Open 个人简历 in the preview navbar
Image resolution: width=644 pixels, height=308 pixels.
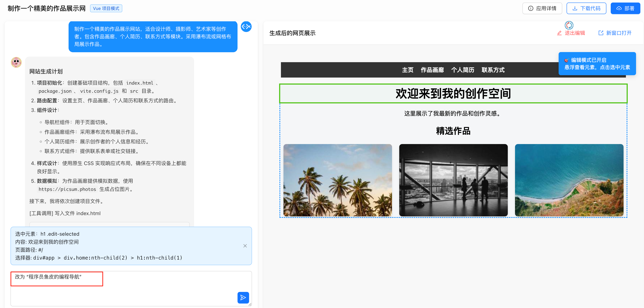pyautogui.click(x=463, y=70)
